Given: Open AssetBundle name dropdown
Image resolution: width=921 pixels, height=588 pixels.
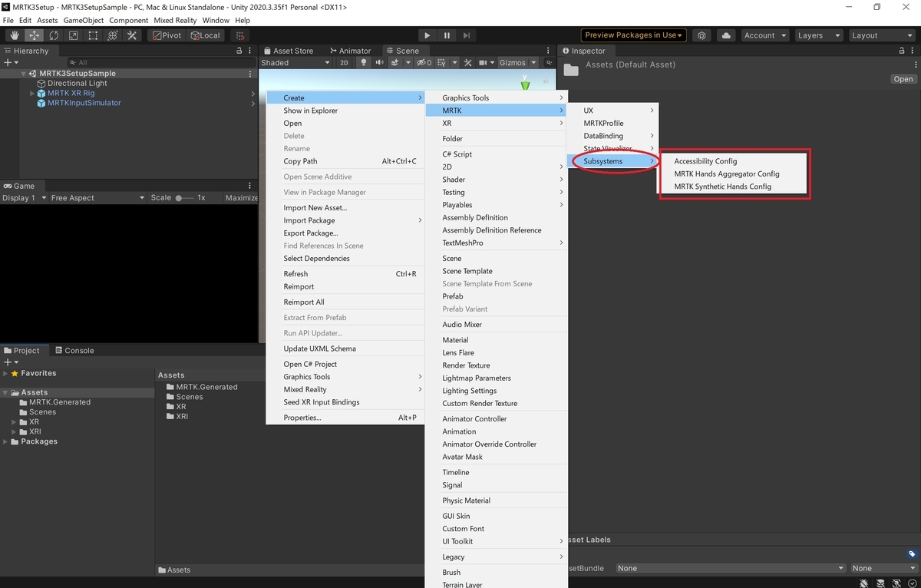Looking at the screenshot, I should click(x=730, y=568).
